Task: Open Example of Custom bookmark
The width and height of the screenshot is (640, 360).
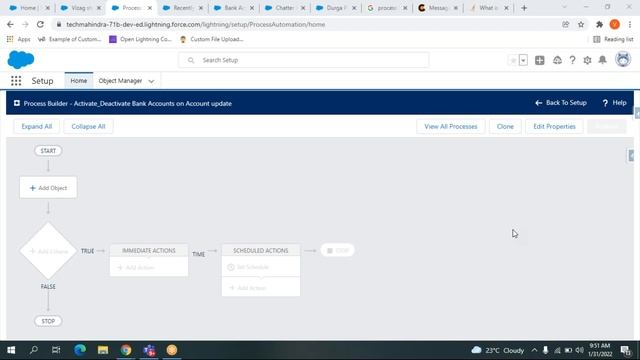Action: pos(69,39)
